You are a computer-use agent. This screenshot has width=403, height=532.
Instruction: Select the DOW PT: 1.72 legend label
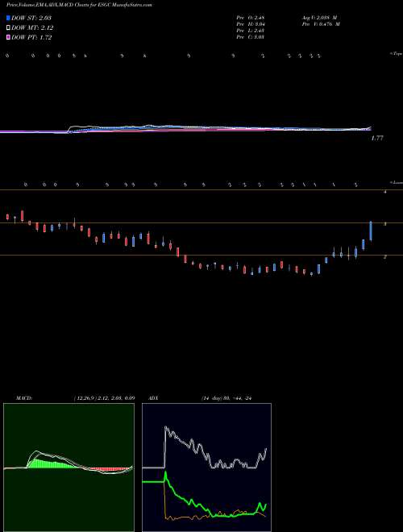tap(31, 38)
